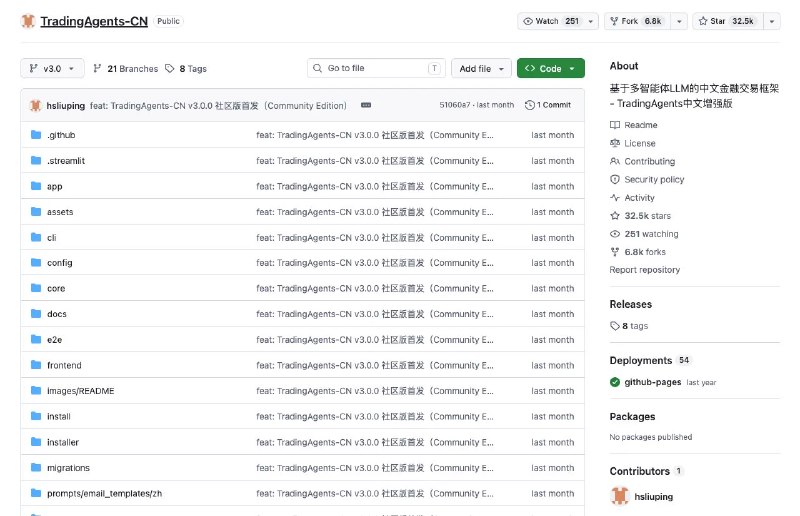Fork the repository using Fork button
The height and width of the screenshot is (516, 800).
coord(637,21)
